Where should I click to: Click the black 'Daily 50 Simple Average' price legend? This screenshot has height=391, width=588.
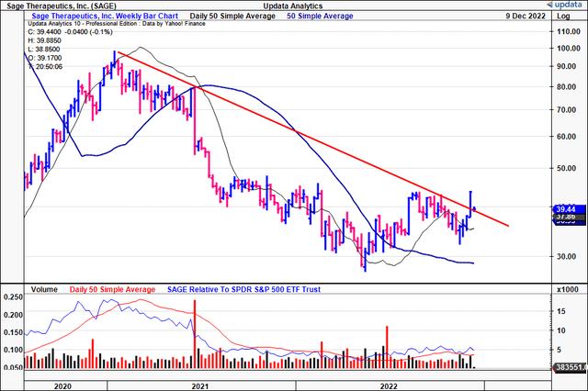pyautogui.click(x=232, y=17)
